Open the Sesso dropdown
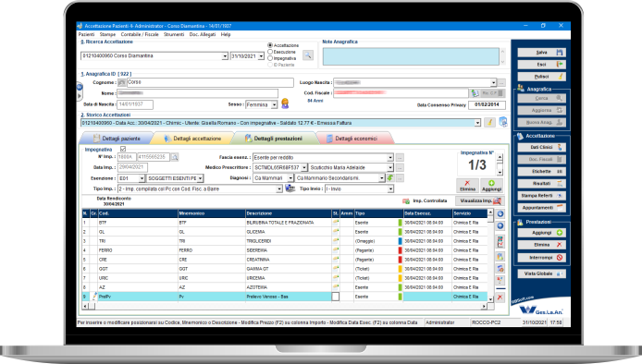Screen dimensions: 642x364 [275, 105]
